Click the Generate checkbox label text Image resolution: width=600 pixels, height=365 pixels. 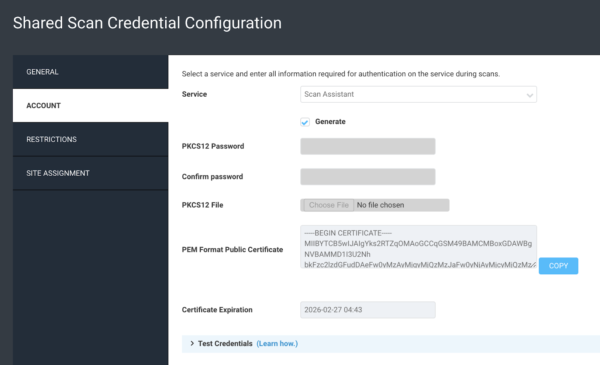330,122
